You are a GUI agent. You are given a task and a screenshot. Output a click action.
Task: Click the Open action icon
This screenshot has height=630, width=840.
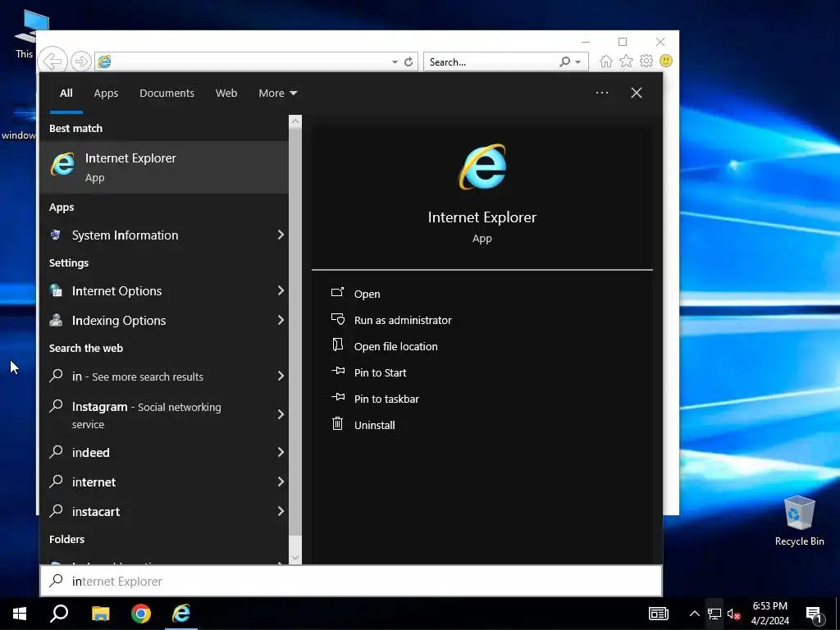337,293
